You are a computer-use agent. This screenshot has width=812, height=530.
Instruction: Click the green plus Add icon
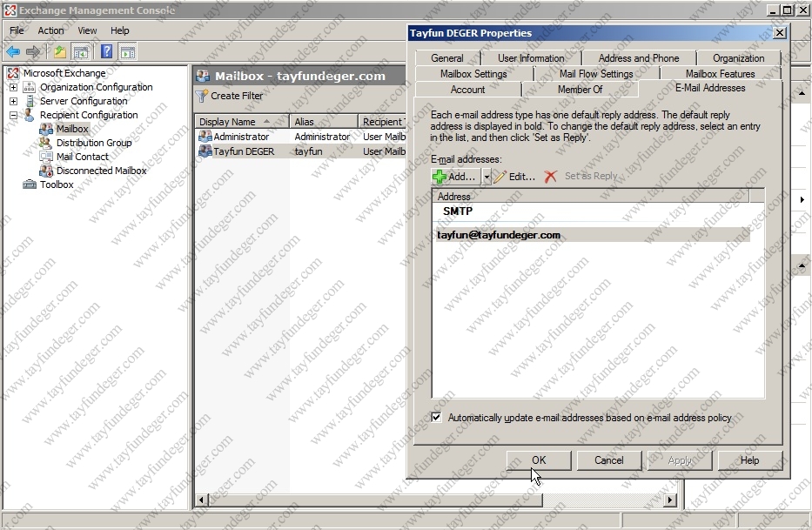click(440, 177)
